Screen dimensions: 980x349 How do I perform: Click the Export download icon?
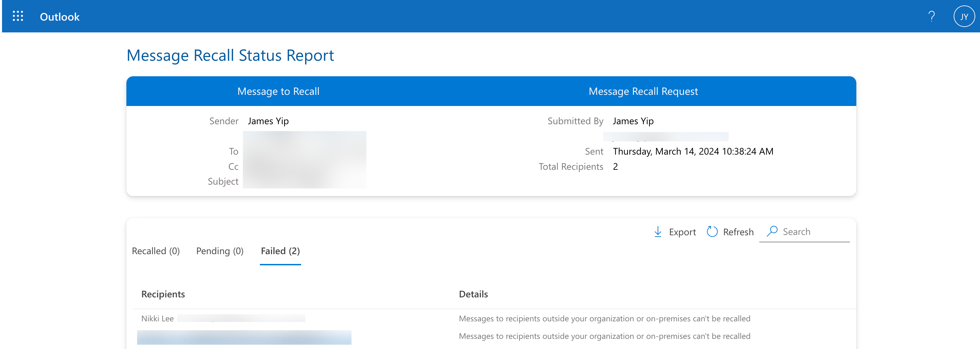point(658,232)
